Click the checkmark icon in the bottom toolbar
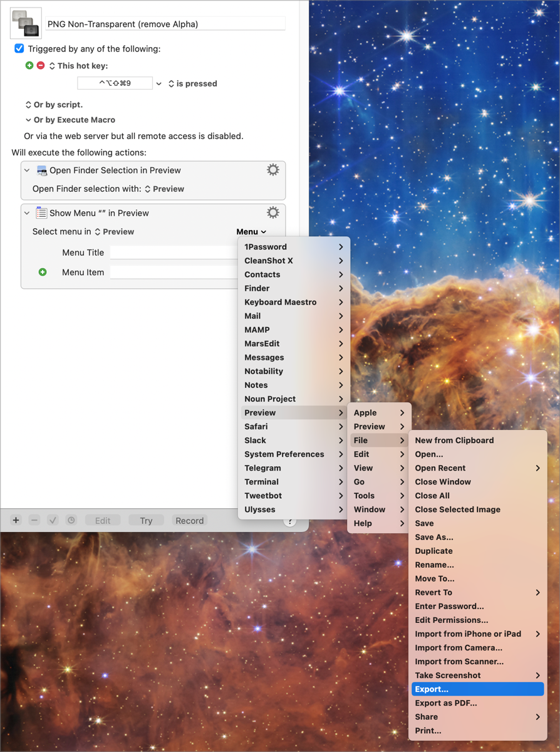Viewport: 560px width, 752px height. 53,520
